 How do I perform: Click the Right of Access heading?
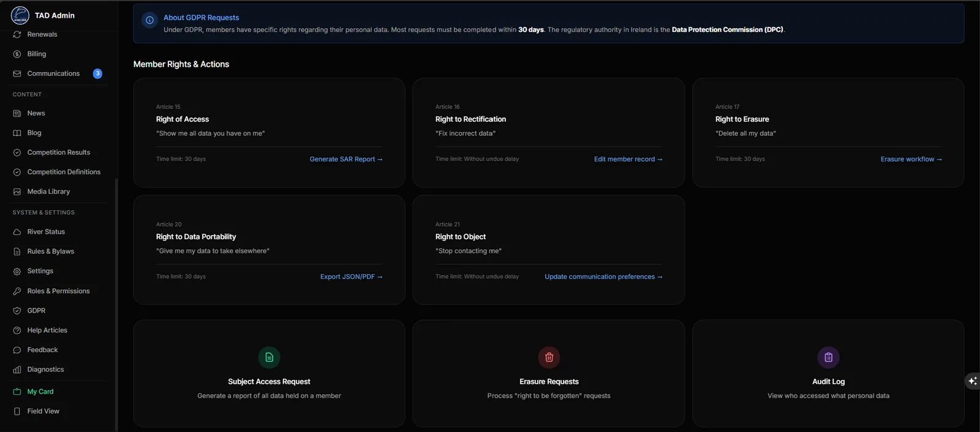point(183,119)
